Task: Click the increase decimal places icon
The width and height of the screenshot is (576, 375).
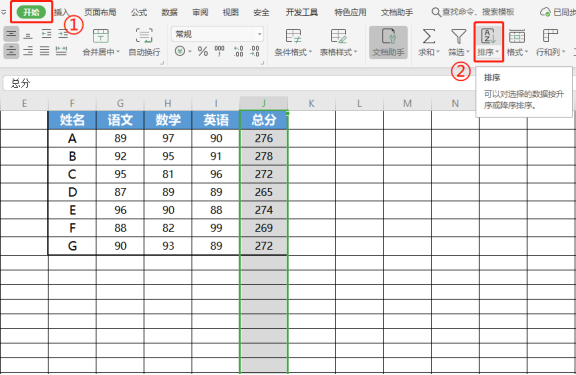Action: (x=238, y=51)
